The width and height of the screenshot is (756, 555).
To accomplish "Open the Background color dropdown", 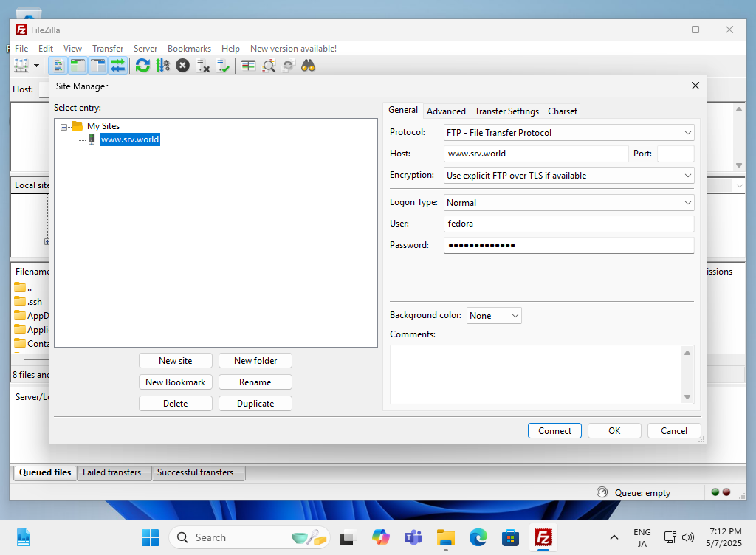I will click(494, 316).
